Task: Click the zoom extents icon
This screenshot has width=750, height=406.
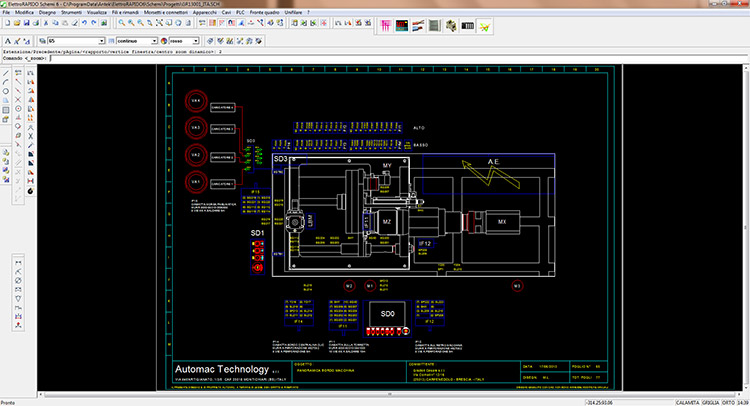Action: pos(159,23)
